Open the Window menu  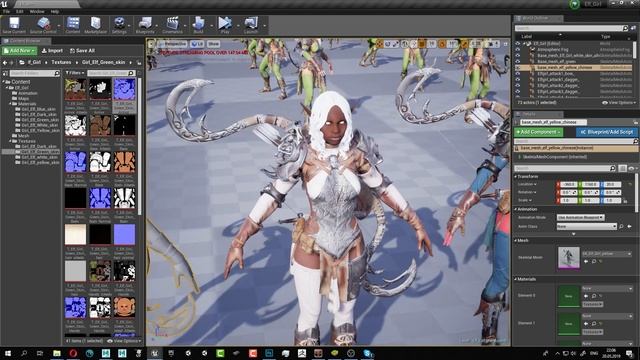point(37,11)
